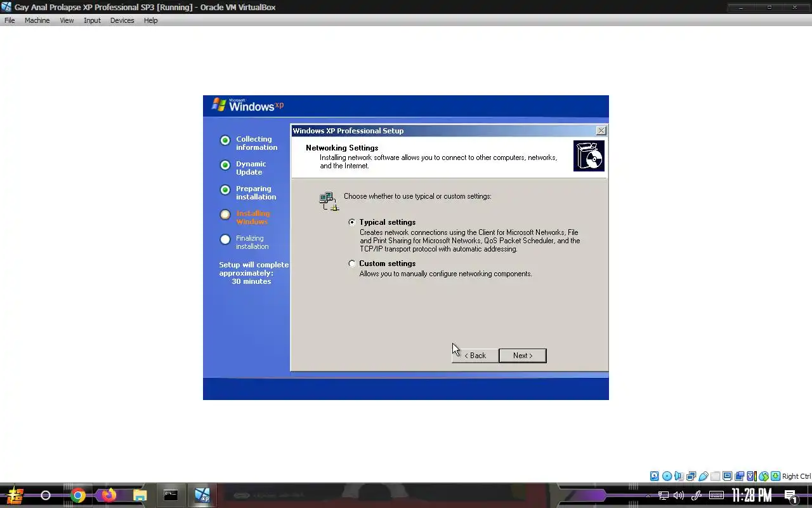Click the optical disk indicator in status bar

[667, 476]
